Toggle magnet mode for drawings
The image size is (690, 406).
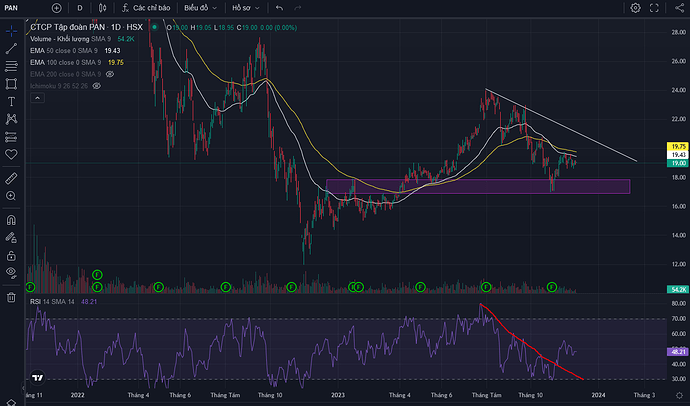coord(11,220)
